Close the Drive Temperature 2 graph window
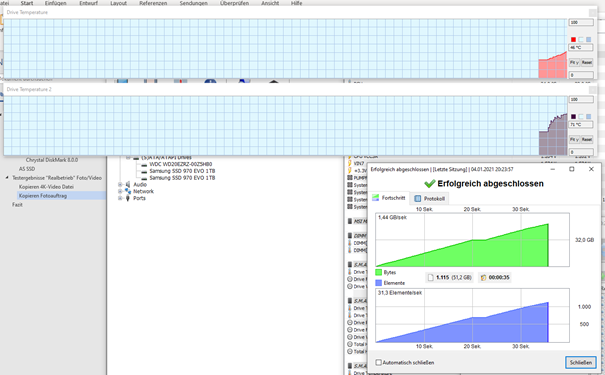The image size is (605, 375). tap(592, 90)
